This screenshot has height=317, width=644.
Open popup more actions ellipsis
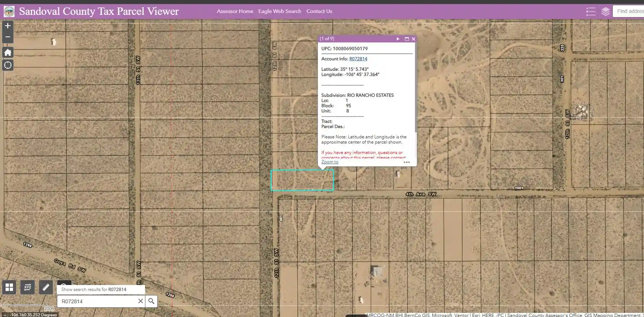pyautogui.click(x=407, y=162)
